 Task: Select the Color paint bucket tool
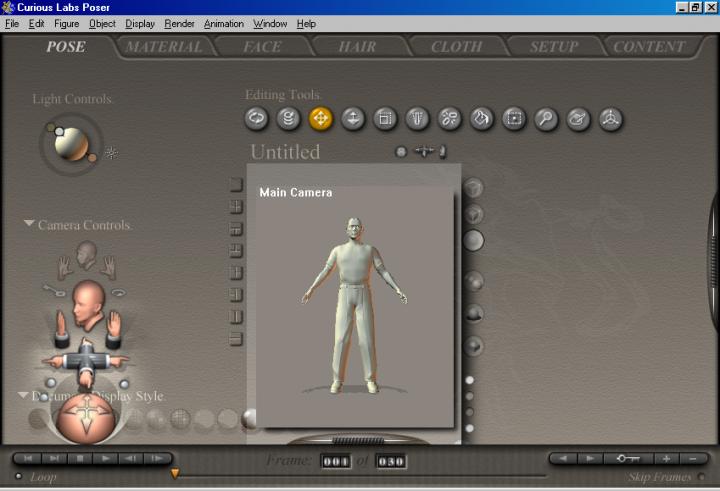click(x=481, y=119)
